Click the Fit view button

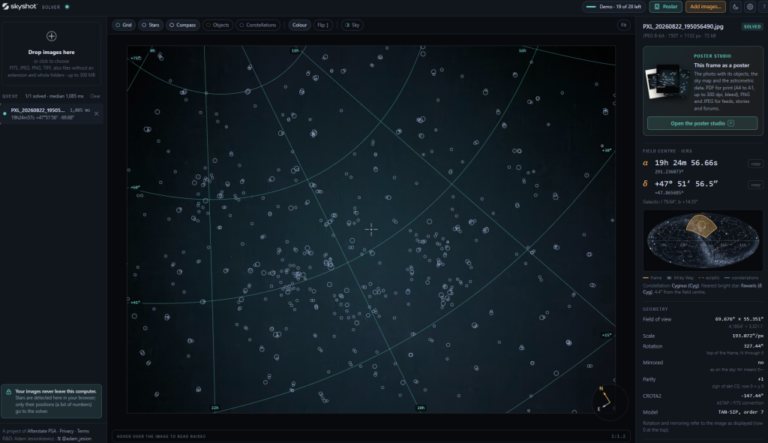pyautogui.click(x=624, y=25)
